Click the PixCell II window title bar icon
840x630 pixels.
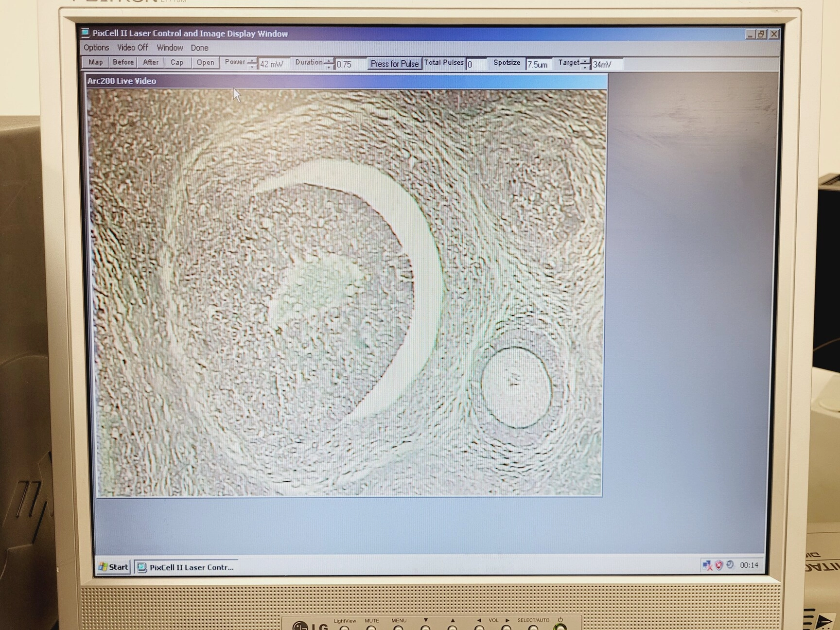point(86,33)
